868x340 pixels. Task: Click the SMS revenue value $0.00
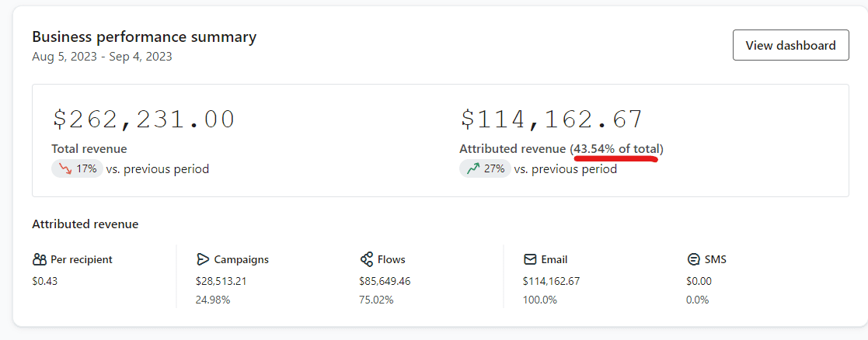pyautogui.click(x=699, y=281)
